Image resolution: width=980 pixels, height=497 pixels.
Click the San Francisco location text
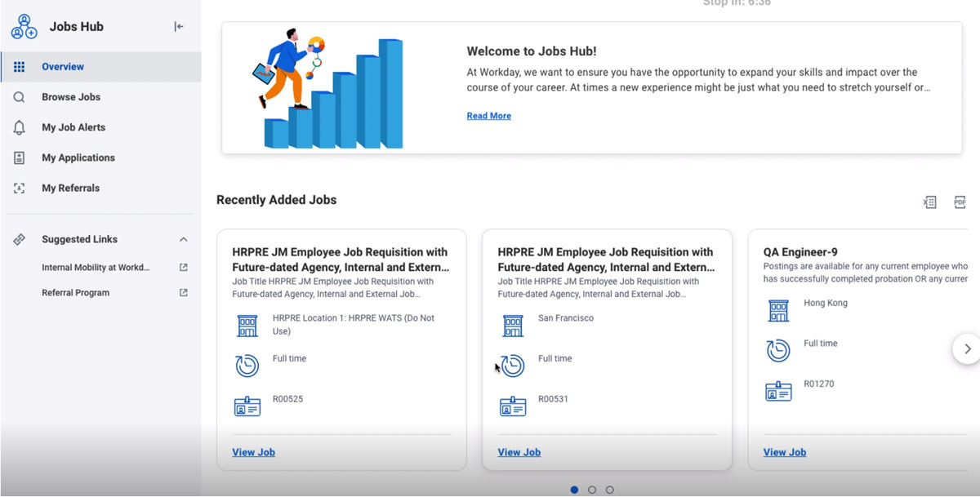point(566,318)
